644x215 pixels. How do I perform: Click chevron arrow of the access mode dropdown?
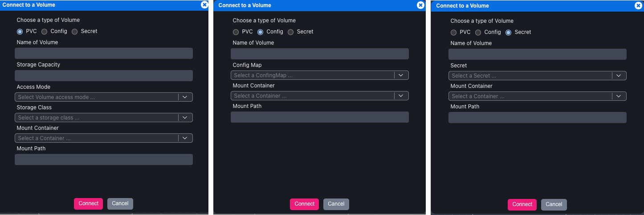point(185,97)
